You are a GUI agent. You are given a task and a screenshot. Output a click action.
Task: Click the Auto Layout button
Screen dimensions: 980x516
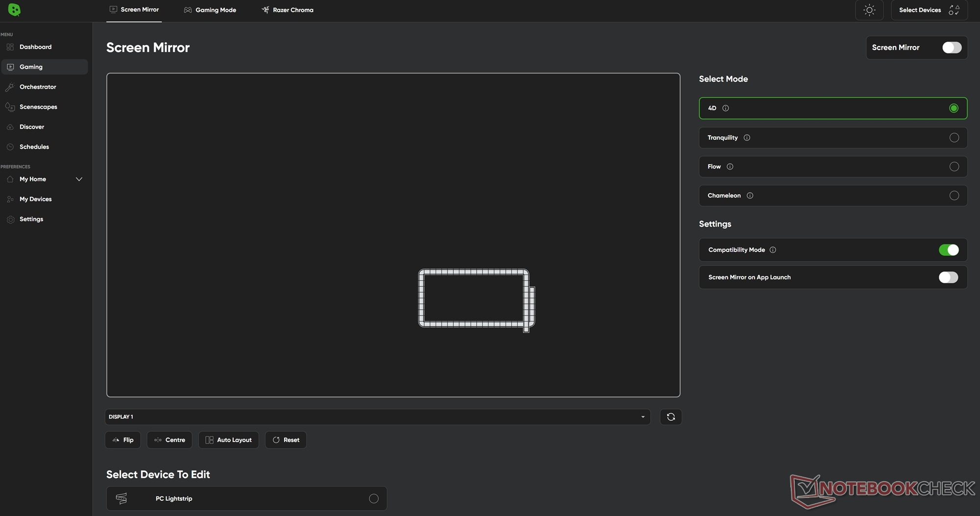(228, 440)
